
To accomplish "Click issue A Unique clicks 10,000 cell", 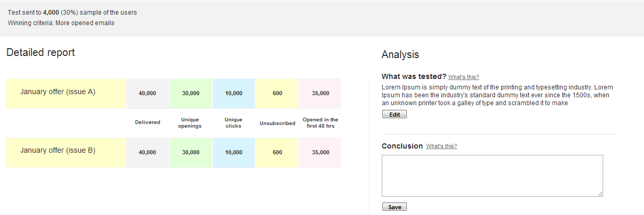I will pos(234,93).
